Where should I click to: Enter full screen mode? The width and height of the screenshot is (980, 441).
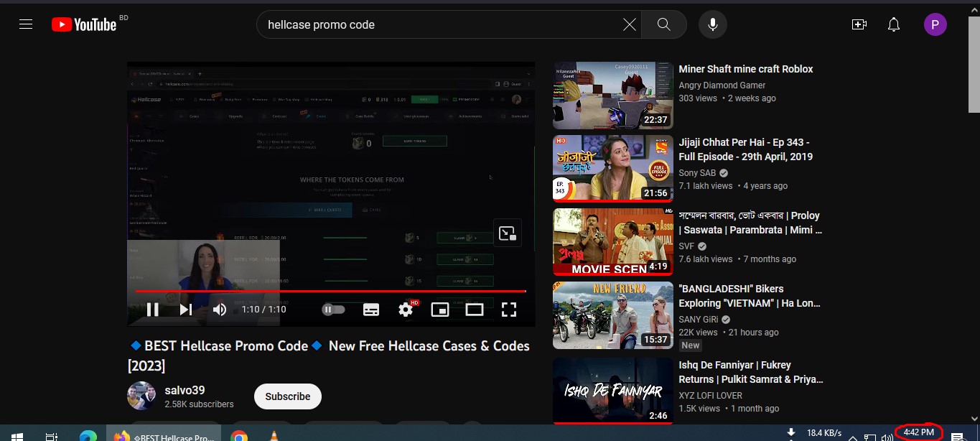[x=509, y=310]
